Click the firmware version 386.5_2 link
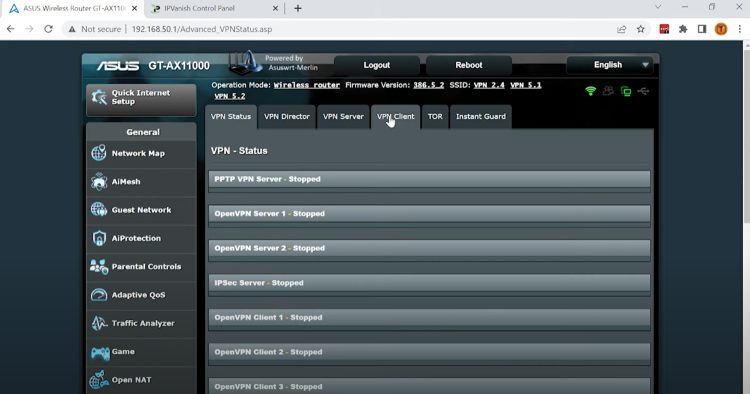 coord(429,85)
